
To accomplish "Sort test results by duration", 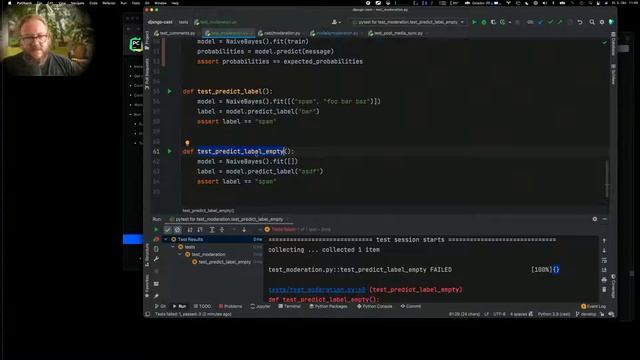I will coord(200,230).
